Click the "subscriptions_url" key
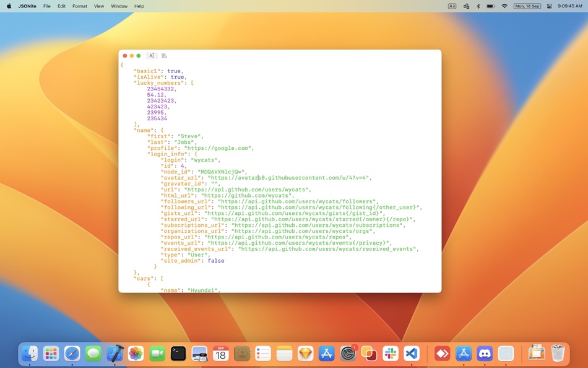This screenshot has height=368, width=588. pos(192,225)
